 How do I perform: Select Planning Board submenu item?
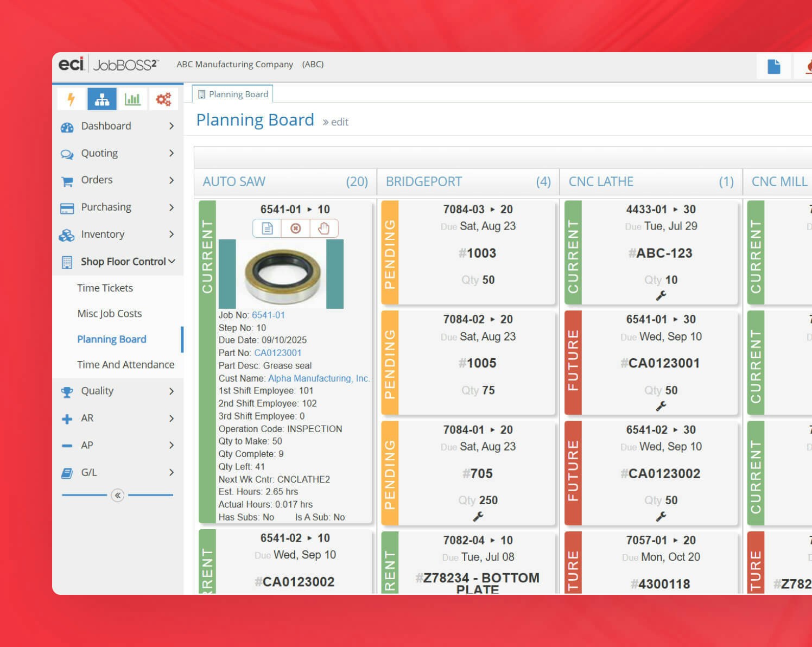pos(111,339)
